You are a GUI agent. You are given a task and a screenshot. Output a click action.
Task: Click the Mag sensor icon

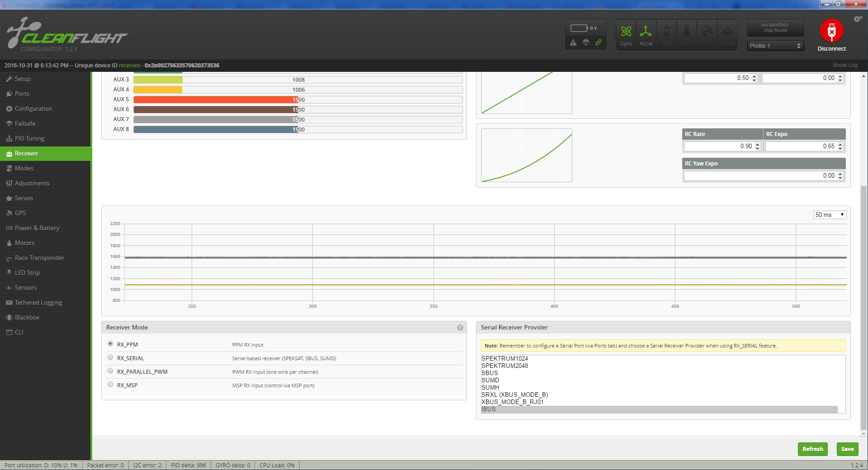(x=666, y=35)
